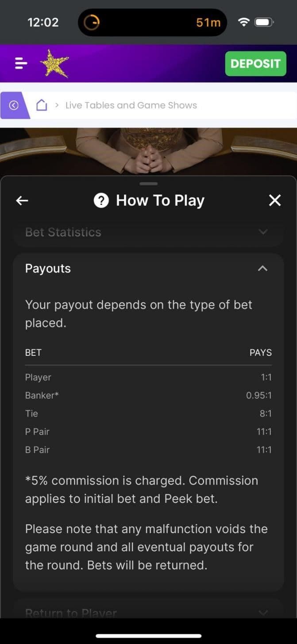The image size is (297, 644).
Task: Open the hamburger navigation menu
Action: tap(20, 63)
